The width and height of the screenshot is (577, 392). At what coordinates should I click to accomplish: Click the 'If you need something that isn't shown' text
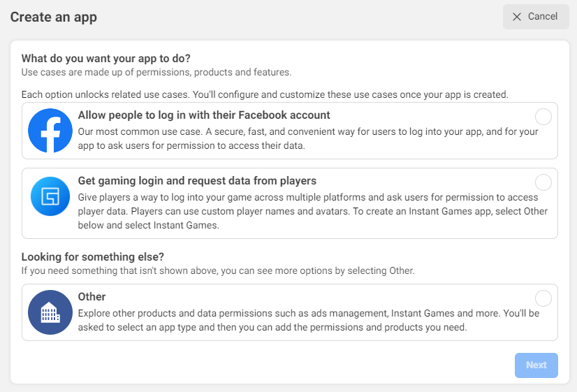click(217, 270)
